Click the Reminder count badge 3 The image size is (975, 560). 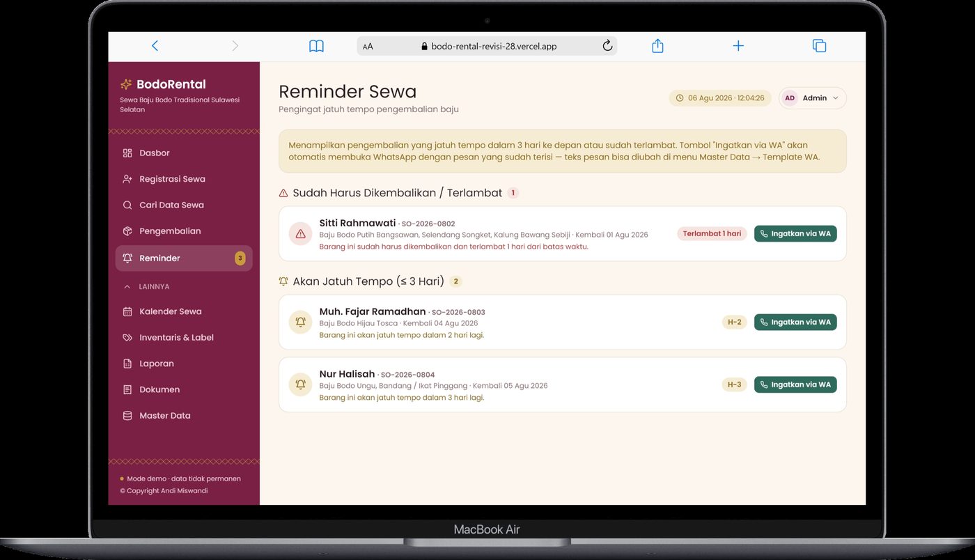(x=240, y=258)
